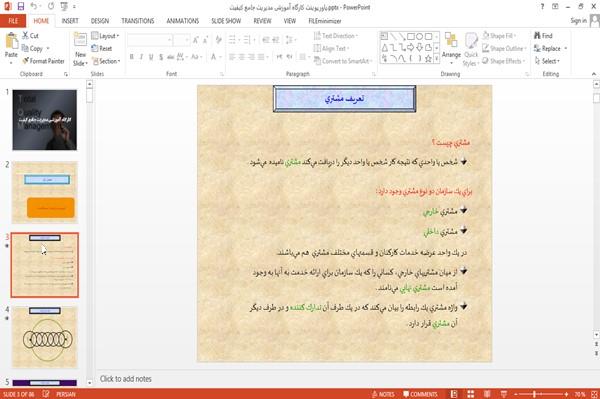Toggle Strikethrough formatting
The image size is (600, 399).
pos(171,57)
